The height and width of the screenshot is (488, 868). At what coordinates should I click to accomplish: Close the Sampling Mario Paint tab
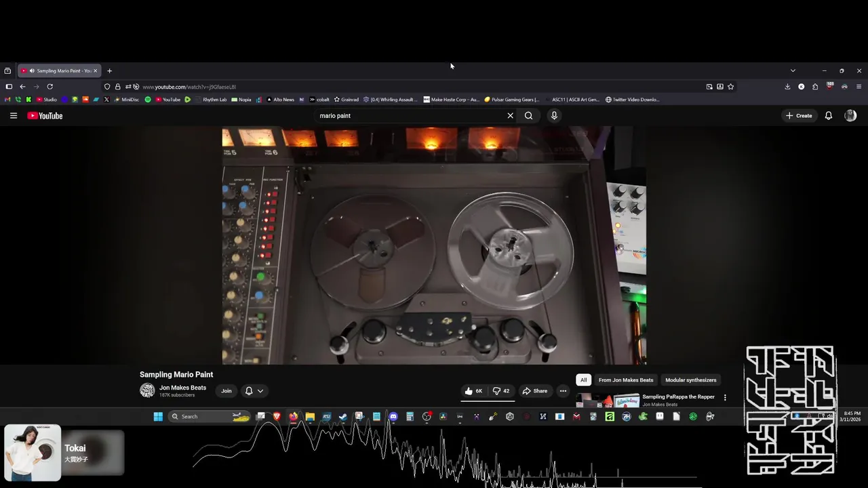pos(95,70)
